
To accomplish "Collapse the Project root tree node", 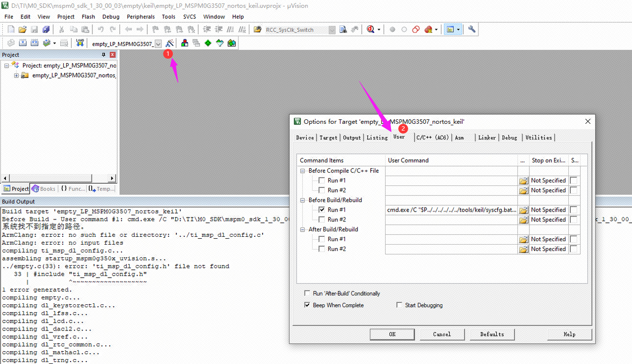I will (x=6, y=65).
